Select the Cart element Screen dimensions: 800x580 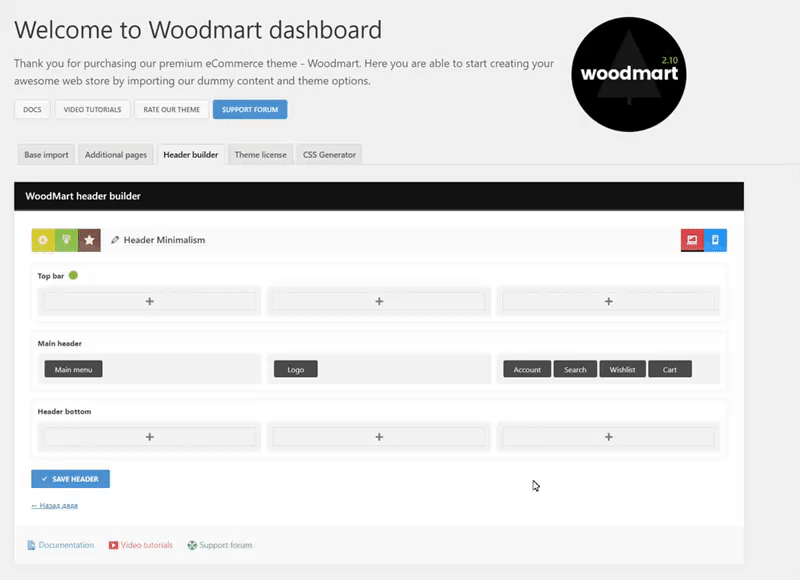[670, 369]
